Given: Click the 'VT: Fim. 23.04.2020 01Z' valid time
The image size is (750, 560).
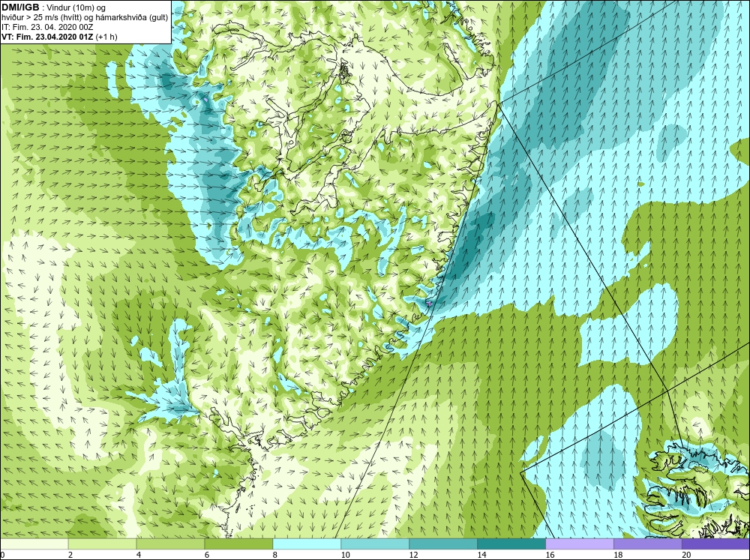Looking at the screenshot, I should 48,37.
